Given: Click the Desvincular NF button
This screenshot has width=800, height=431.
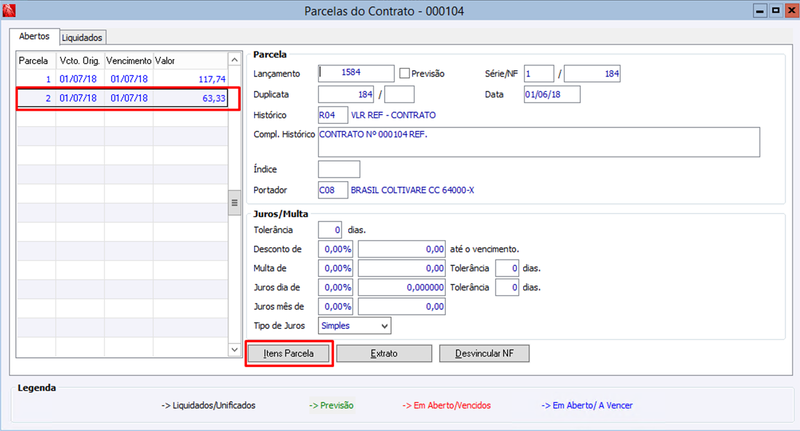Looking at the screenshot, I should point(484,353).
